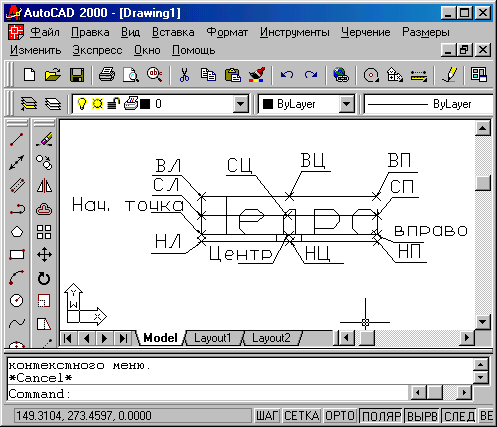Viewport: 497px width, 427px height.
Task: Select the Circle tool
Action: 17,300
